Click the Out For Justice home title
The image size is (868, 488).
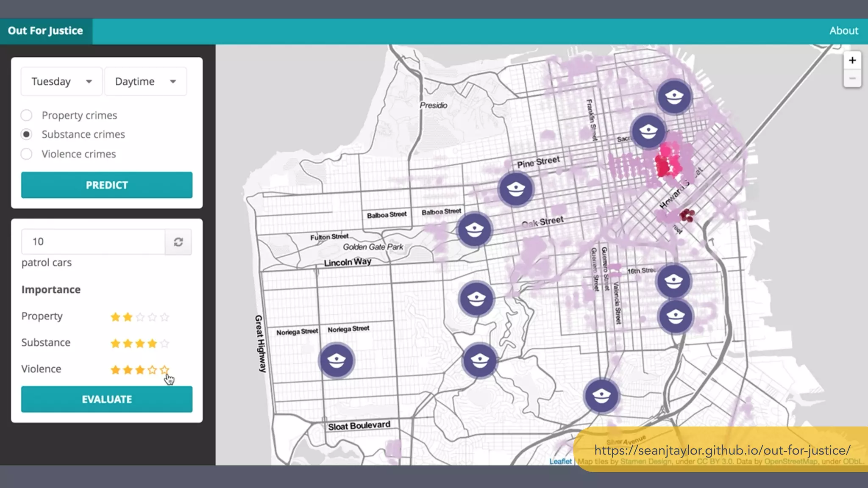point(45,31)
